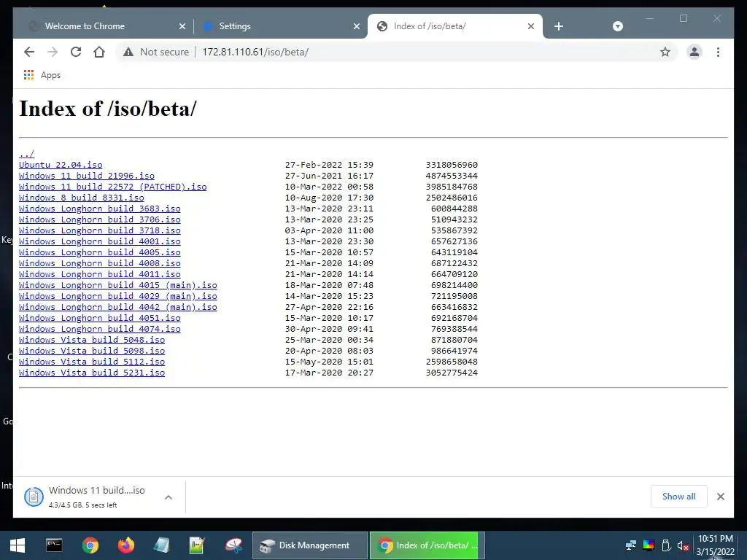Image resolution: width=747 pixels, height=560 pixels.
Task: Open Windows_Longhorn_build_4001.iso
Action: [x=99, y=241]
